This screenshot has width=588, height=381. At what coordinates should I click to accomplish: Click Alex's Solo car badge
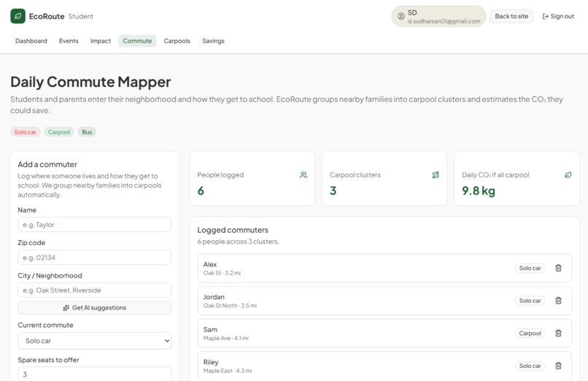530,268
